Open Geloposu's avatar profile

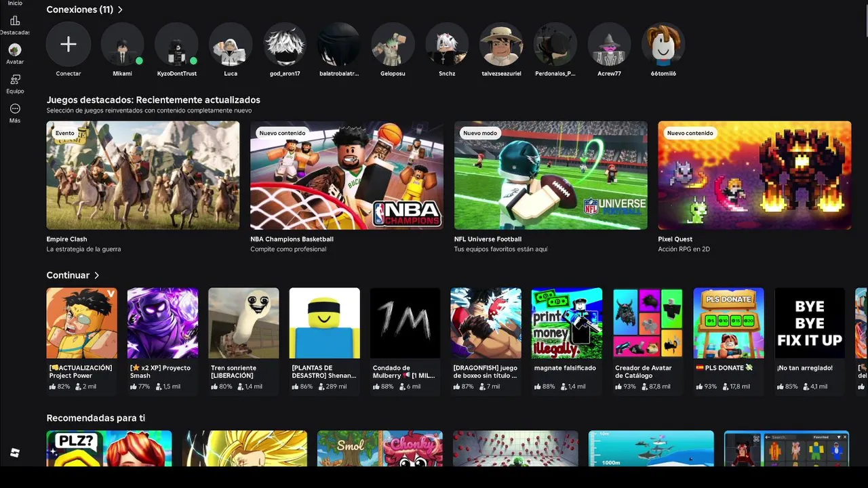(x=393, y=44)
